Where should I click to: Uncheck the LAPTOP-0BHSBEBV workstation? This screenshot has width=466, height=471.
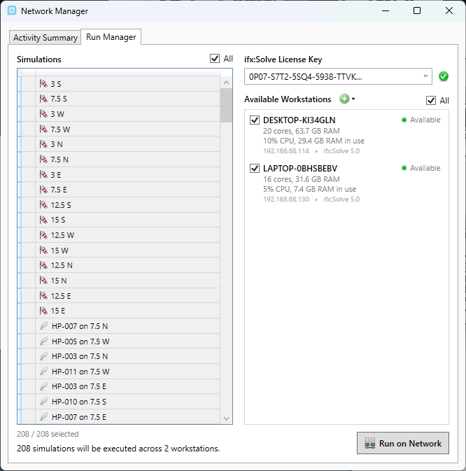point(255,168)
